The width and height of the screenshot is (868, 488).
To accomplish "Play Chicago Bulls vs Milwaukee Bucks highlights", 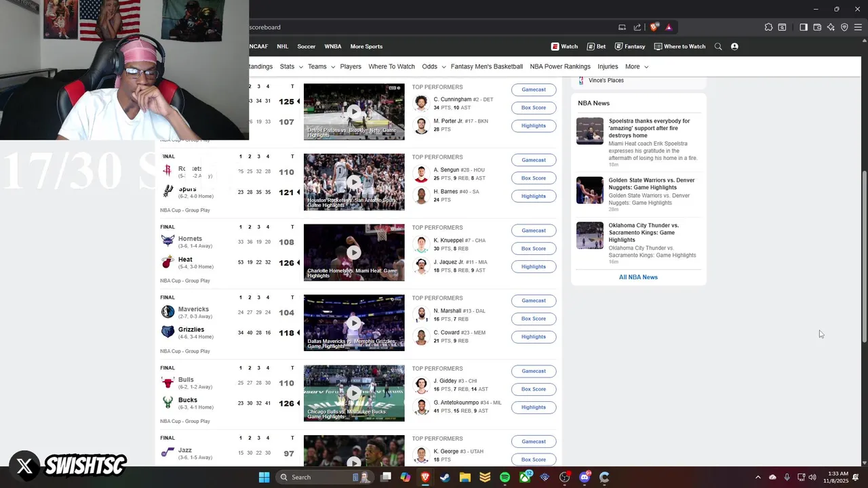I will (x=354, y=393).
